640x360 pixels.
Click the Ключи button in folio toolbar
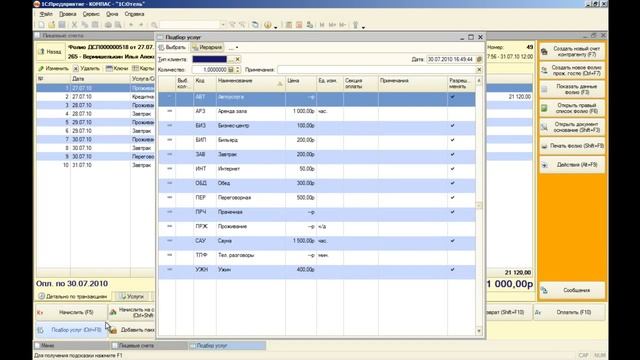click(x=117, y=69)
